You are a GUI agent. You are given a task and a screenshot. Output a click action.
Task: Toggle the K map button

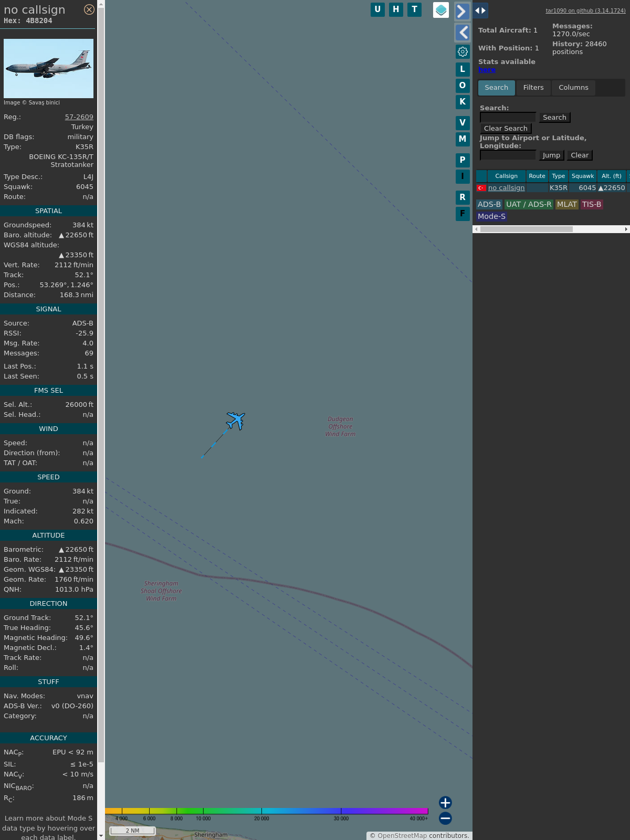pos(463,102)
